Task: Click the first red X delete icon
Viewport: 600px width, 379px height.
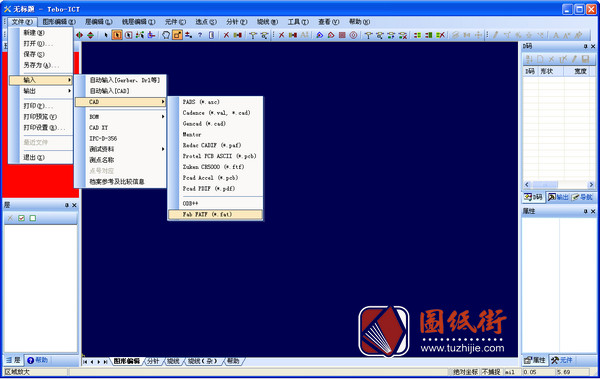Action: coord(226,35)
